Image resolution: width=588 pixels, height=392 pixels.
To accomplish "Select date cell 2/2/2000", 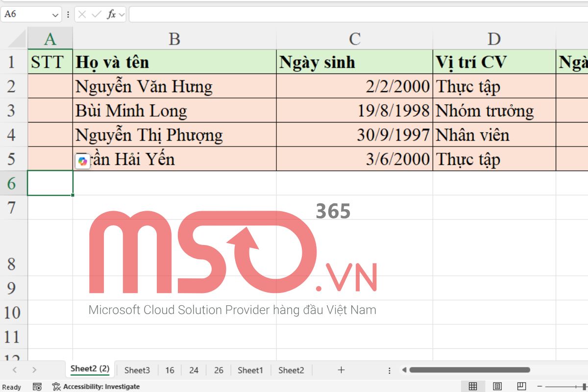I will [355, 86].
